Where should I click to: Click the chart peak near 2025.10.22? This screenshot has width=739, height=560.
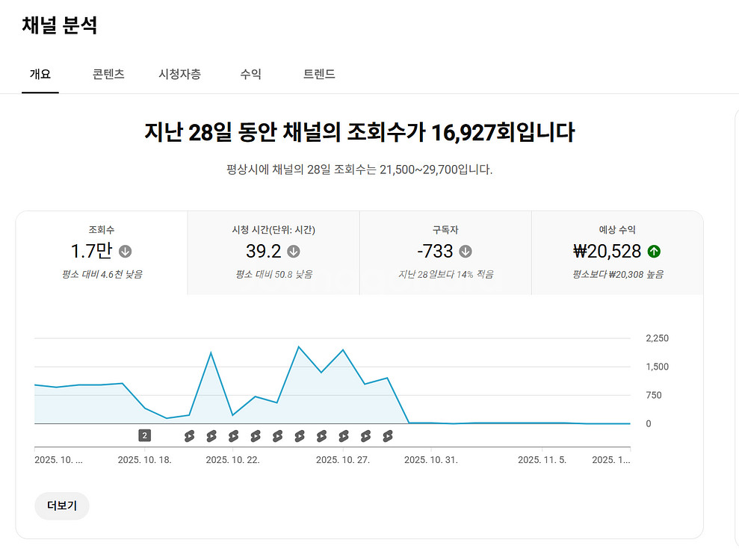(212, 351)
